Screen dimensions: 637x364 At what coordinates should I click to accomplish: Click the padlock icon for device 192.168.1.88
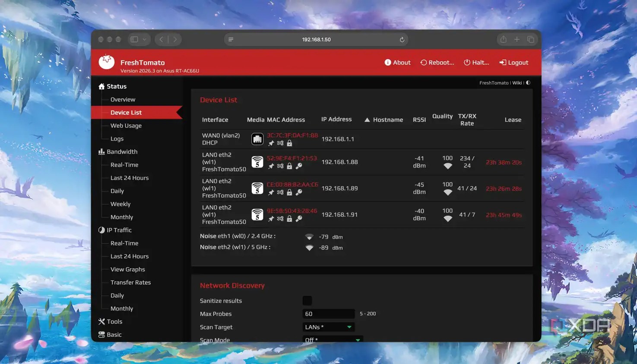[x=289, y=166]
